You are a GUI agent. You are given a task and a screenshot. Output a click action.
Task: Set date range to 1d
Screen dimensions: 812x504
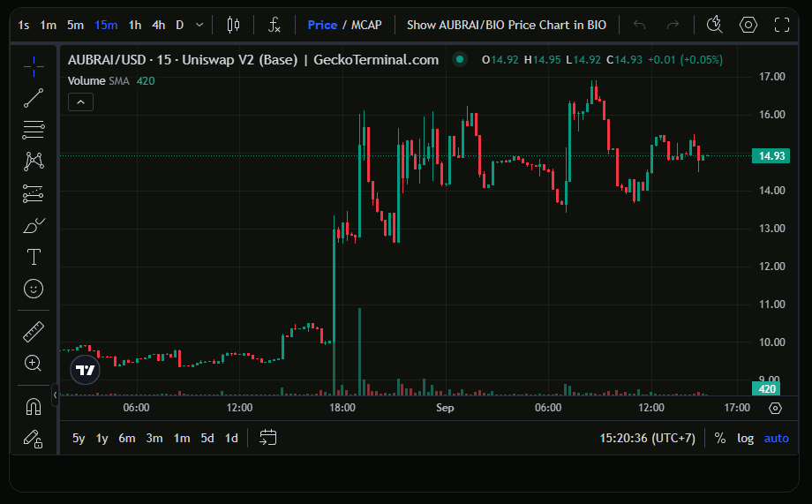coord(231,438)
